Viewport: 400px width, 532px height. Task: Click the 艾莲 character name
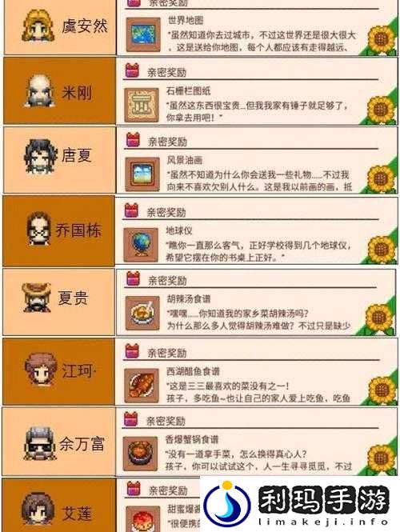click(x=77, y=513)
